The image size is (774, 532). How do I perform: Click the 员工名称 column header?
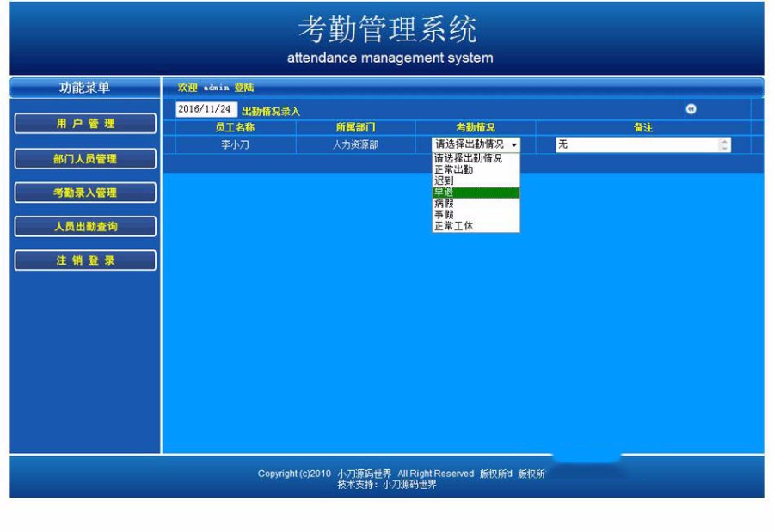click(x=235, y=127)
